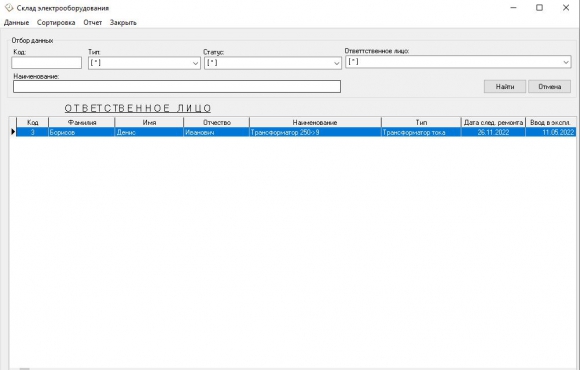Click the horizontal scrollbar at bottom

pyautogui.click(x=292, y=369)
